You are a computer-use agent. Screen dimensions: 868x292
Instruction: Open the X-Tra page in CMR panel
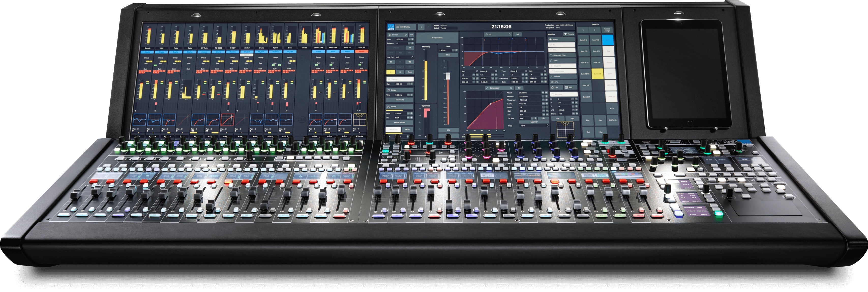point(612,108)
